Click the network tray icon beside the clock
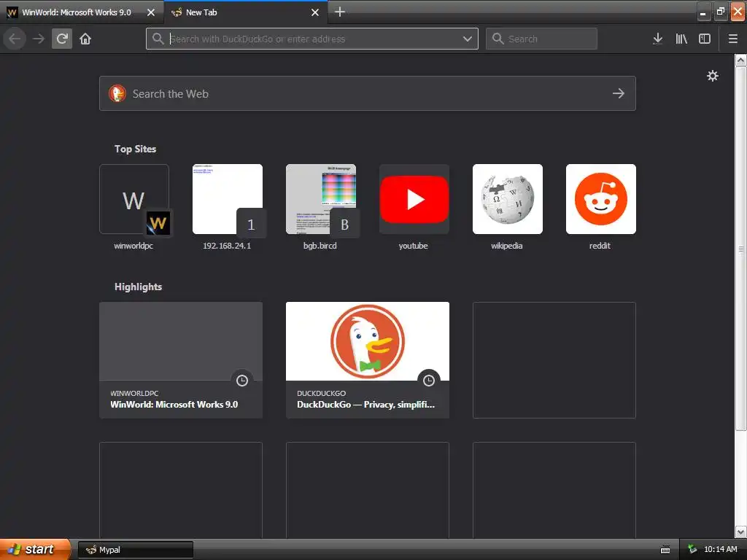Image resolution: width=747 pixels, height=560 pixels. click(x=692, y=550)
